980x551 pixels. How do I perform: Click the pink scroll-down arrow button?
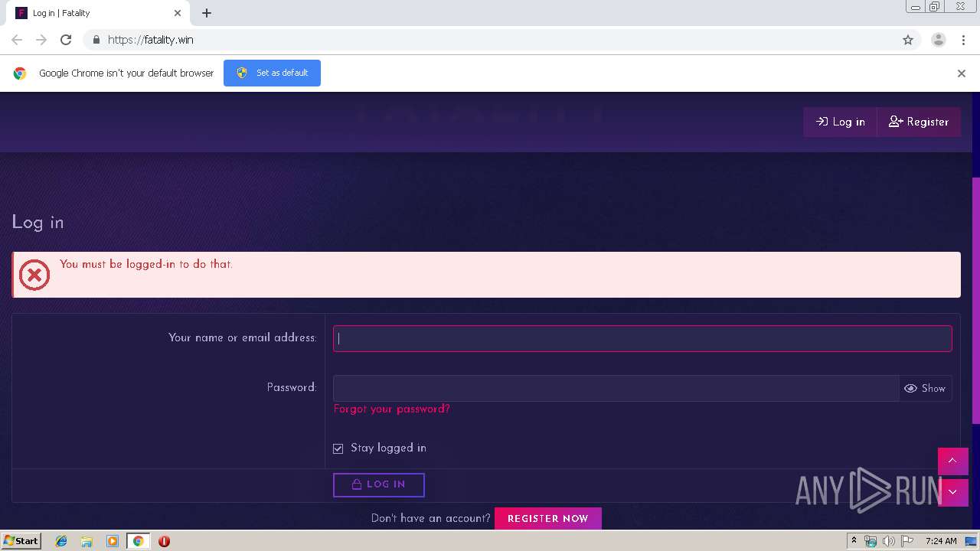coord(952,492)
